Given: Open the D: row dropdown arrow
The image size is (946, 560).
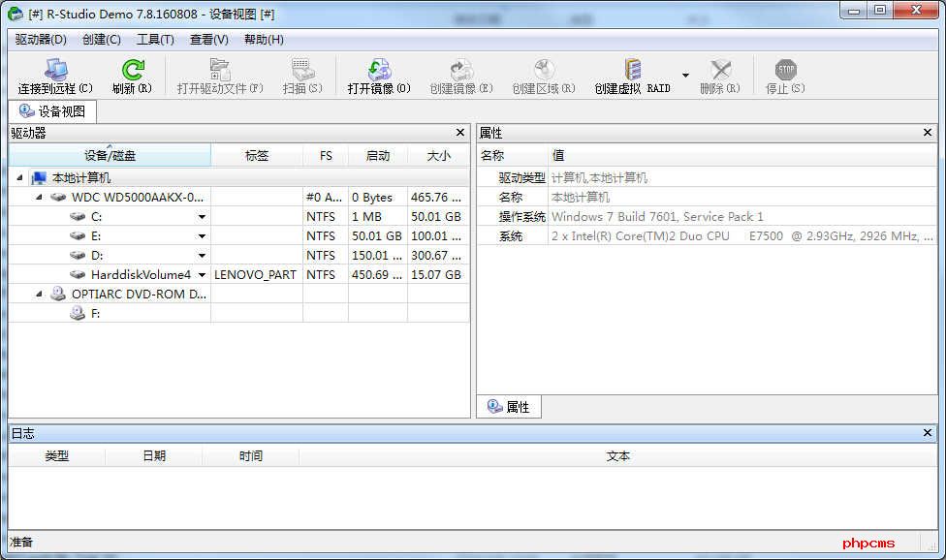Looking at the screenshot, I should [203, 256].
